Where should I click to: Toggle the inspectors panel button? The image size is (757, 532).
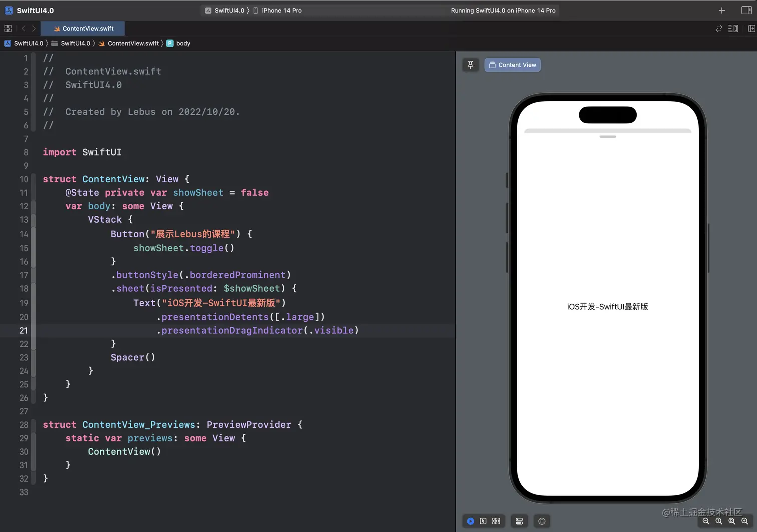pyautogui.click(x=746, y=10)
